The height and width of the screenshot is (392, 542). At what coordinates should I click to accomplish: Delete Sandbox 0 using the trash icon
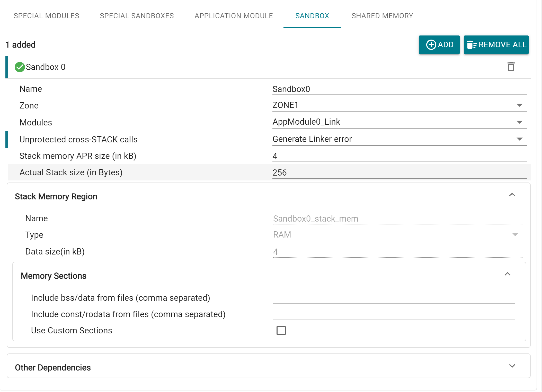(511, 67)
